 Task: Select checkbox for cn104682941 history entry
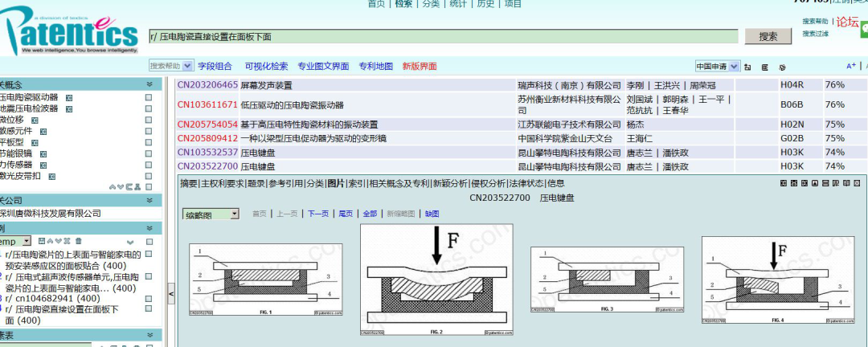click(149, 299)
